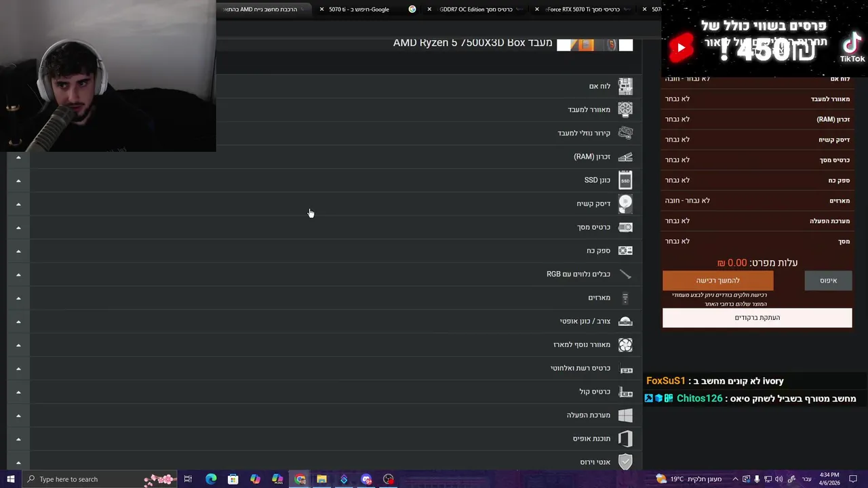Click the SSD drive (כונן SSD) icon
Screen dimensions: 868x488
[x=625, y=180]
